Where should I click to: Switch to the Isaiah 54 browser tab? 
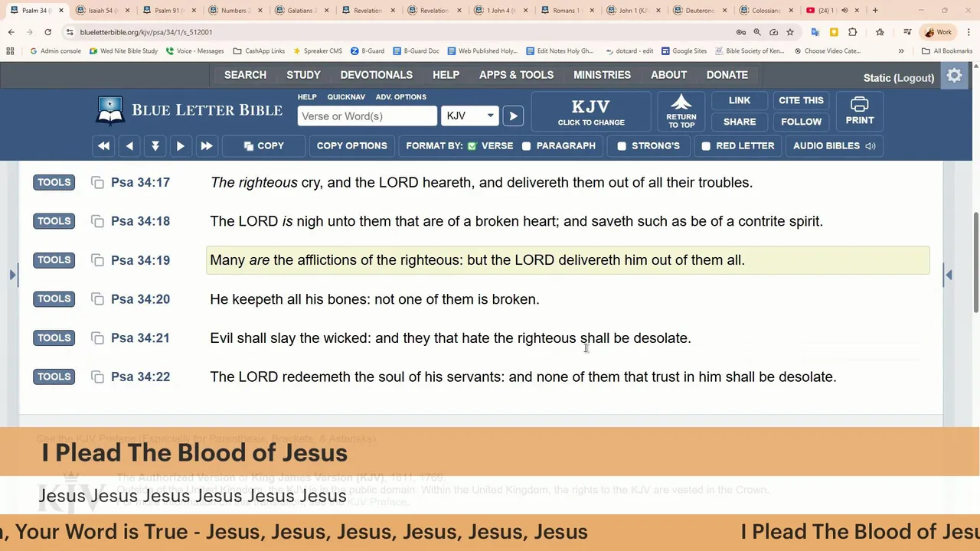click(102, 10)
